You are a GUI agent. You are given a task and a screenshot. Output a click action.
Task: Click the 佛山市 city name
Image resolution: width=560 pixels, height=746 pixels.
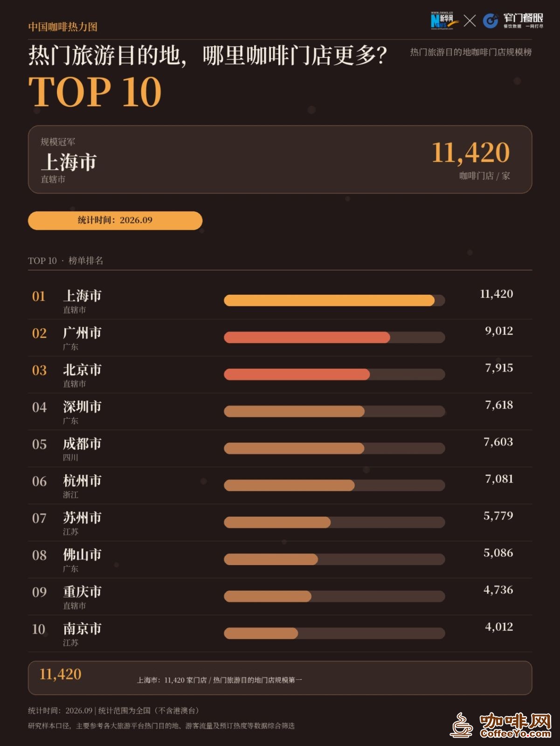pyautogui.click(x=82, y=555)
